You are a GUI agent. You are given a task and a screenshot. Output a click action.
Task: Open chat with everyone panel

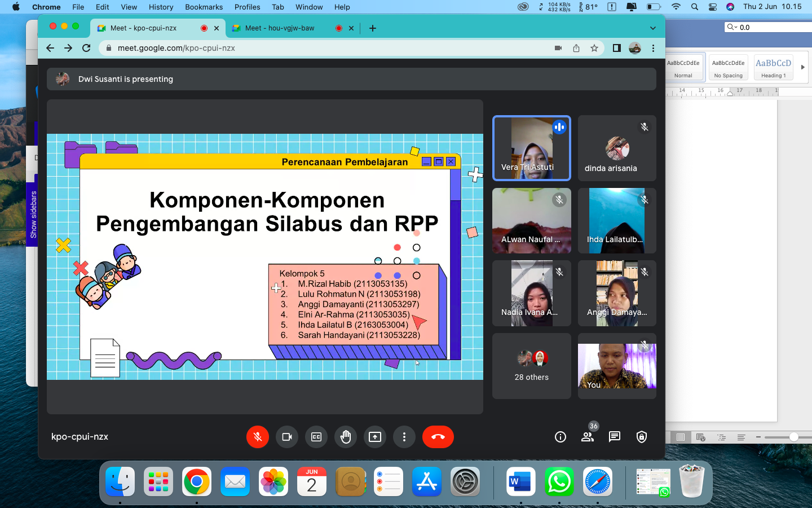tap(615, 437)
